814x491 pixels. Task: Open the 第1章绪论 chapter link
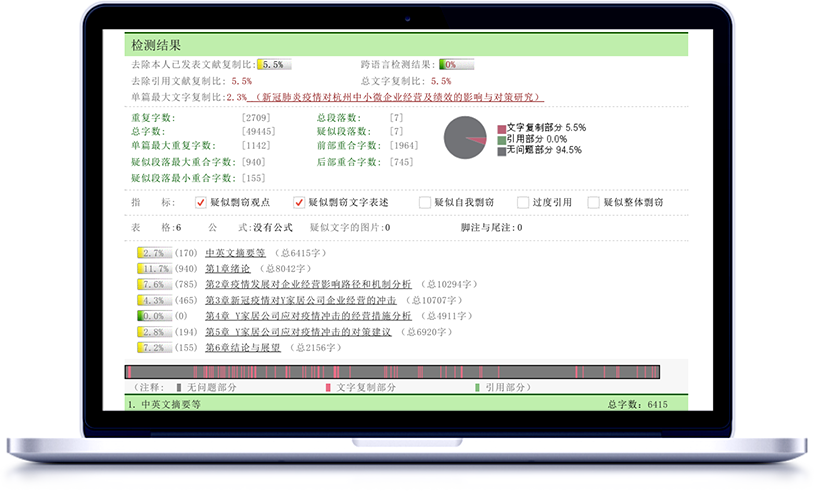pyautogui.click(x=228, y=268)
